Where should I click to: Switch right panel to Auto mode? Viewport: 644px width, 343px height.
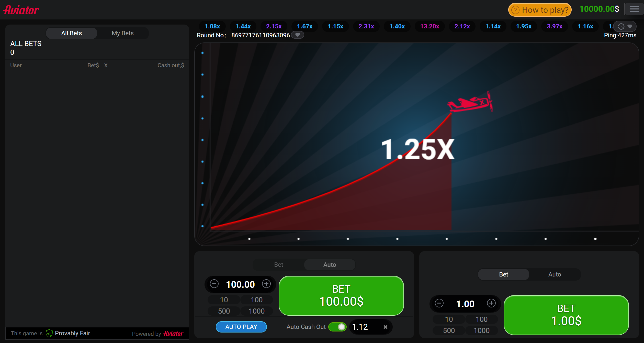555,274
